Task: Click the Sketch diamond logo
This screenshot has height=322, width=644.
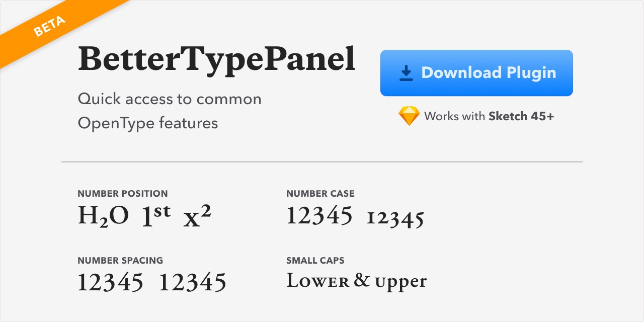Action: click(409, 116)
